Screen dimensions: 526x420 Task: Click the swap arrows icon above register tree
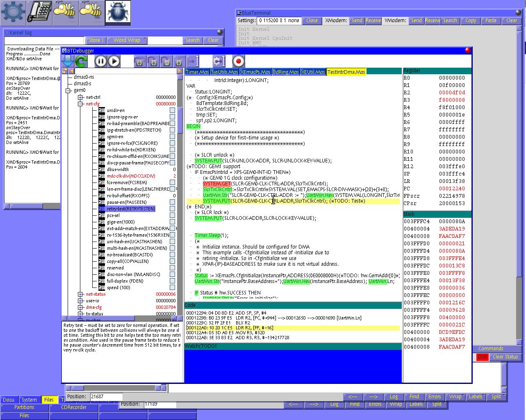65,71
